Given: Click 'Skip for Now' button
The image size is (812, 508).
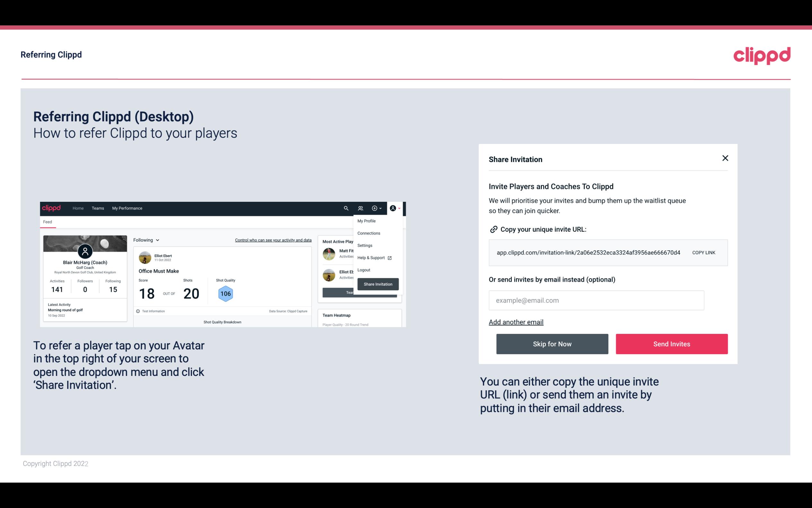Looking at the screenshot, I should (x=552, y=344).
